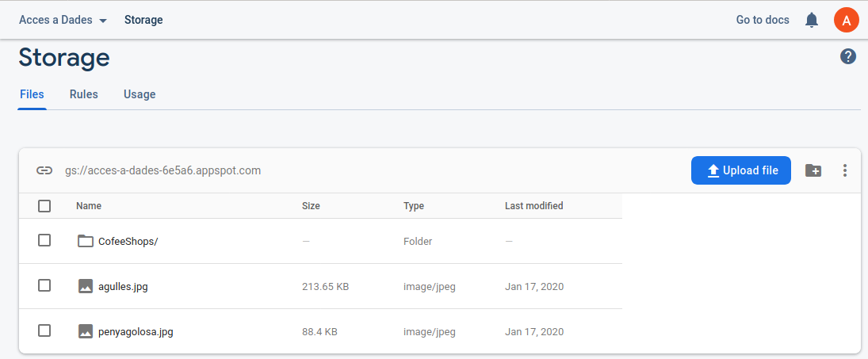This screenshot has width=868, height=359.
Task: Tick the penyagolosa.jpg row checkbox
Action: point(44,330)
